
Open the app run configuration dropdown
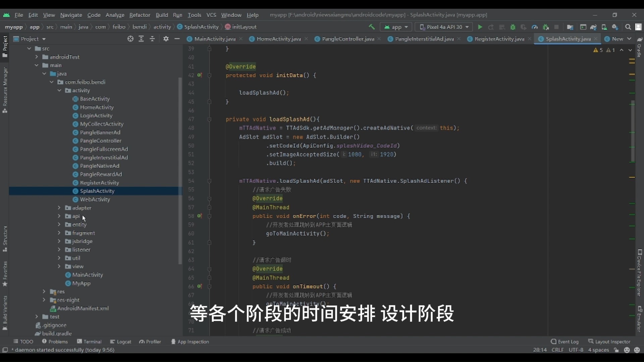tap(396, 27)
